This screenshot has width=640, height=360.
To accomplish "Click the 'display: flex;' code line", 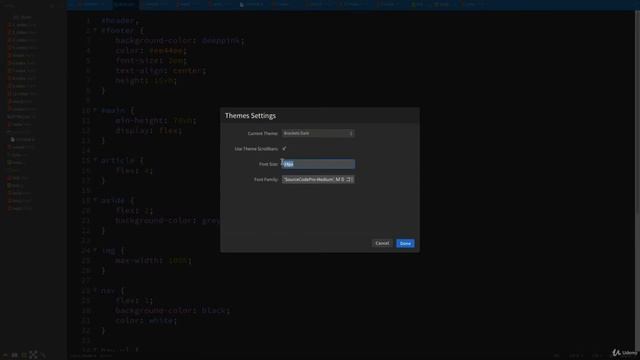I will click(149, 131).
